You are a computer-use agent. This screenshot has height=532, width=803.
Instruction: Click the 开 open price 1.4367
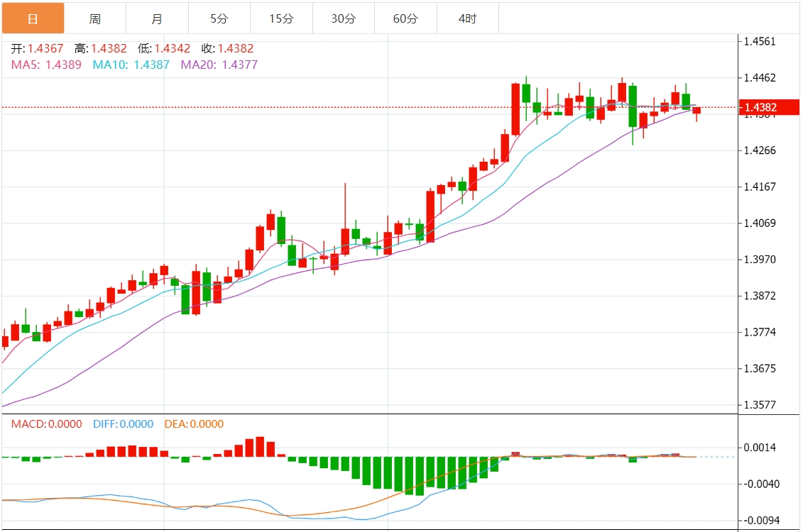[38, 49]
